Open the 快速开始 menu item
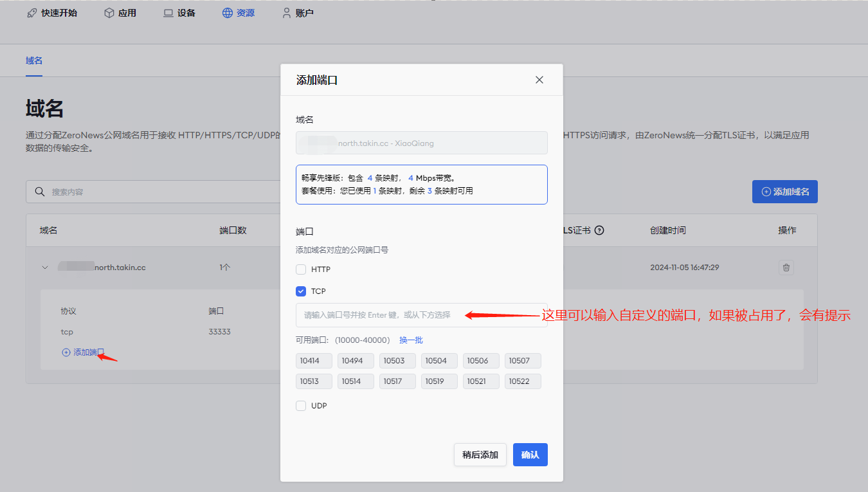This screenshot has width=868, height=492. pyautogui.click(x=52, y=13)
